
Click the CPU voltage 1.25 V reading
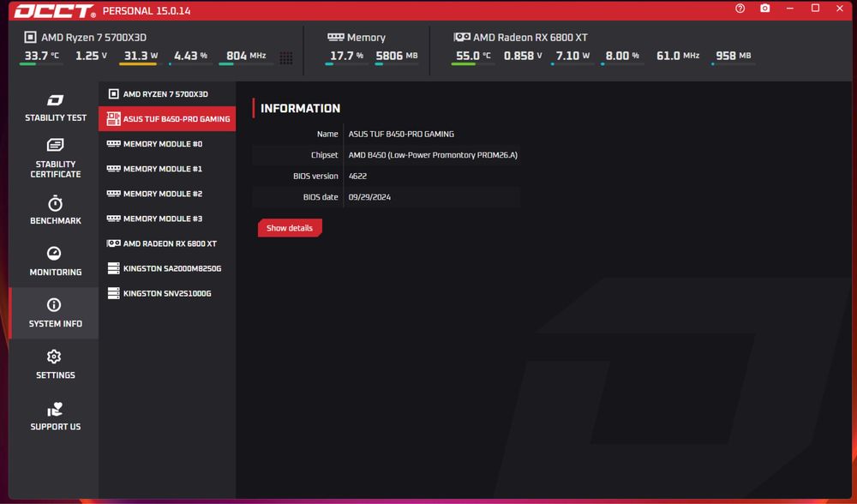tap(91, 56)
